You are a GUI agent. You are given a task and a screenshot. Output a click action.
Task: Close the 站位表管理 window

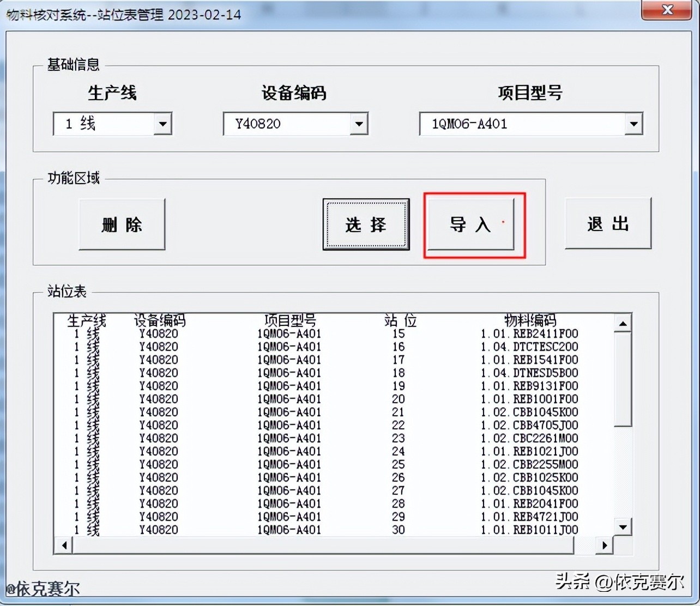pos(666,10)
